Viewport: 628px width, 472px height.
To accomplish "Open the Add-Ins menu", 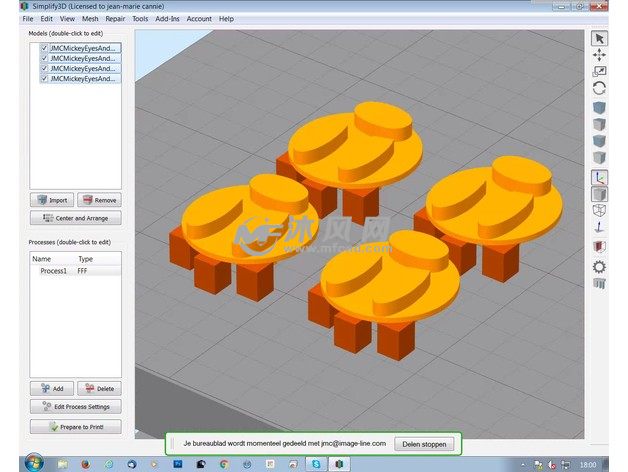I will (167, 18).
